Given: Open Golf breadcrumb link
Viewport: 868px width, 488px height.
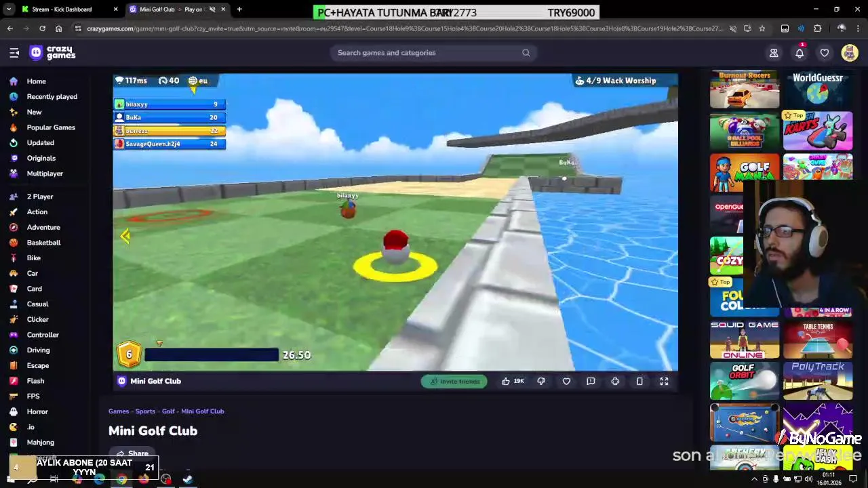Looking at the screenshot, I should pyautogui.click(x=168, y=411).
